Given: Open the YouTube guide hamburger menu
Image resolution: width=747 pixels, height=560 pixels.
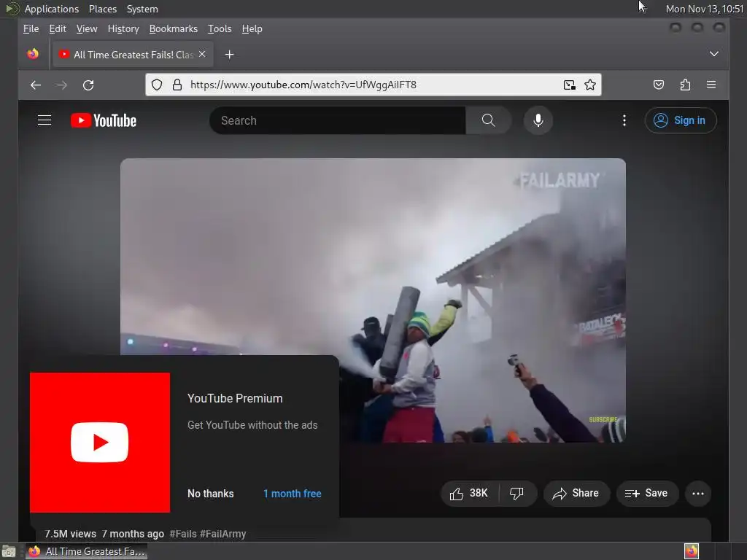Looking at the screenshot, I should pos(44,120).
